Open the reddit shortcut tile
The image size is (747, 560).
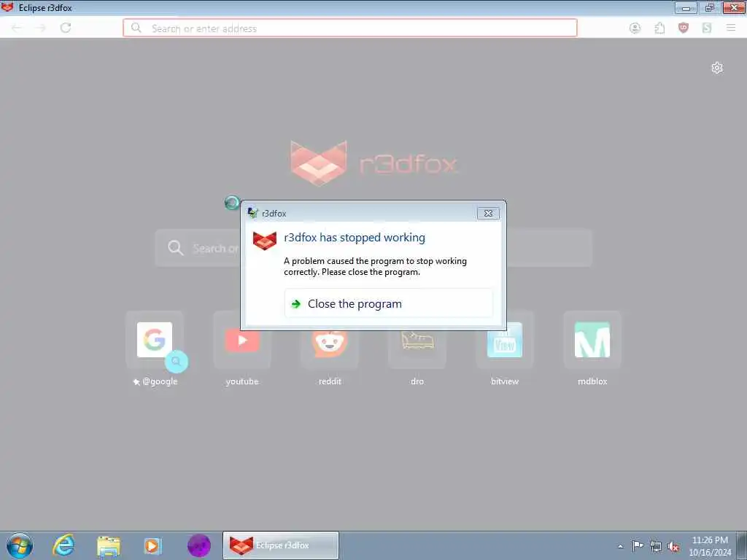coord(330,340)
